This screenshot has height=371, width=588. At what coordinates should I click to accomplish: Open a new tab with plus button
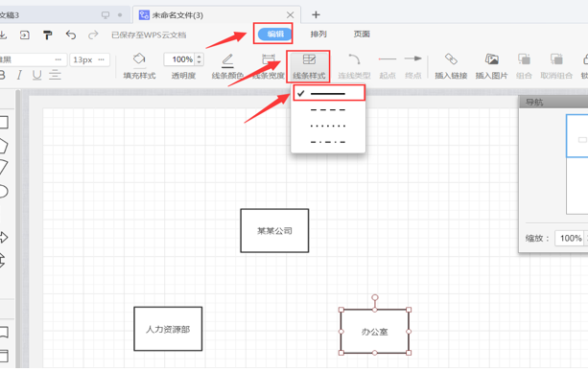[316, 14]
